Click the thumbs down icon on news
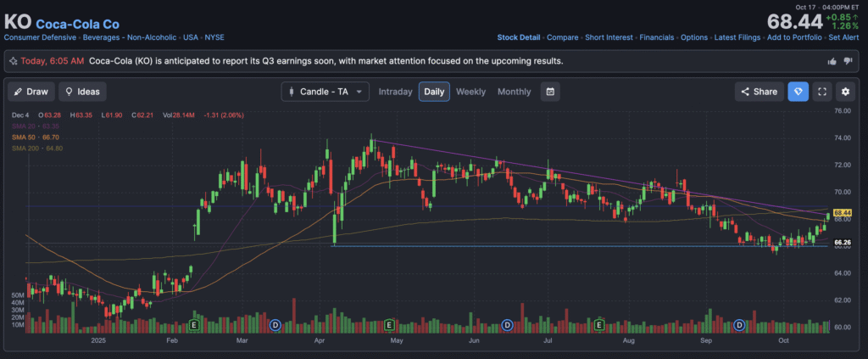 click(848, 61)
